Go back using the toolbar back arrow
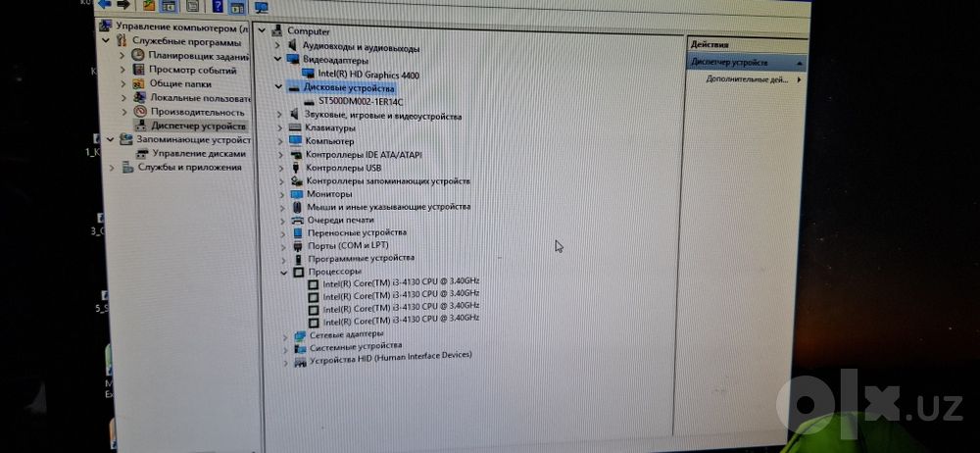 point(105,4)
